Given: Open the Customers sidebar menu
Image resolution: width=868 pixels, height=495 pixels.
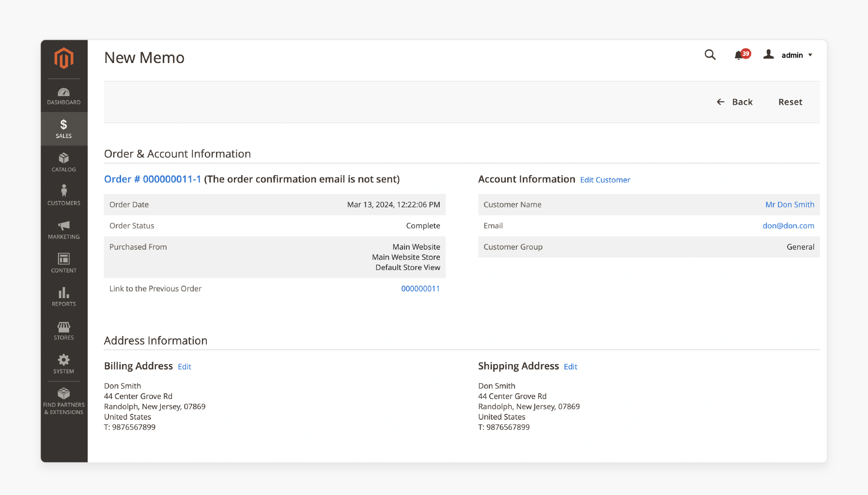Looking at the screenshot, I should 64,196.
